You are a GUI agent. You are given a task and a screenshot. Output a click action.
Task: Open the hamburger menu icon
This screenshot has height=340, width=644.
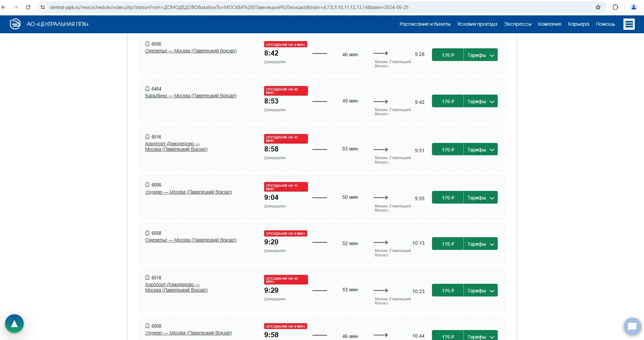629,24
